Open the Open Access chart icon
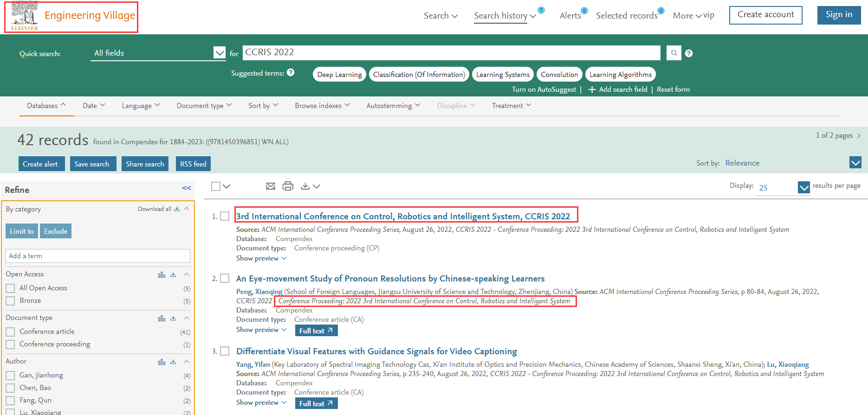 (162, 275)
